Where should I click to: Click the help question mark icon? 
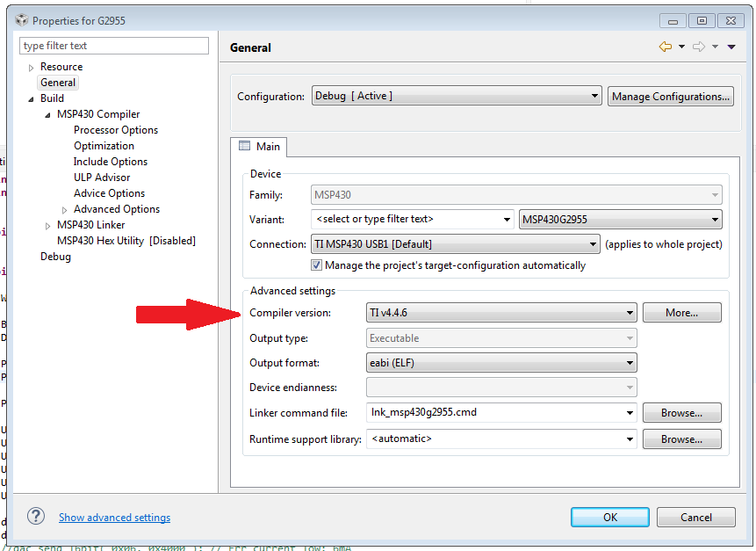click(35, 517)
